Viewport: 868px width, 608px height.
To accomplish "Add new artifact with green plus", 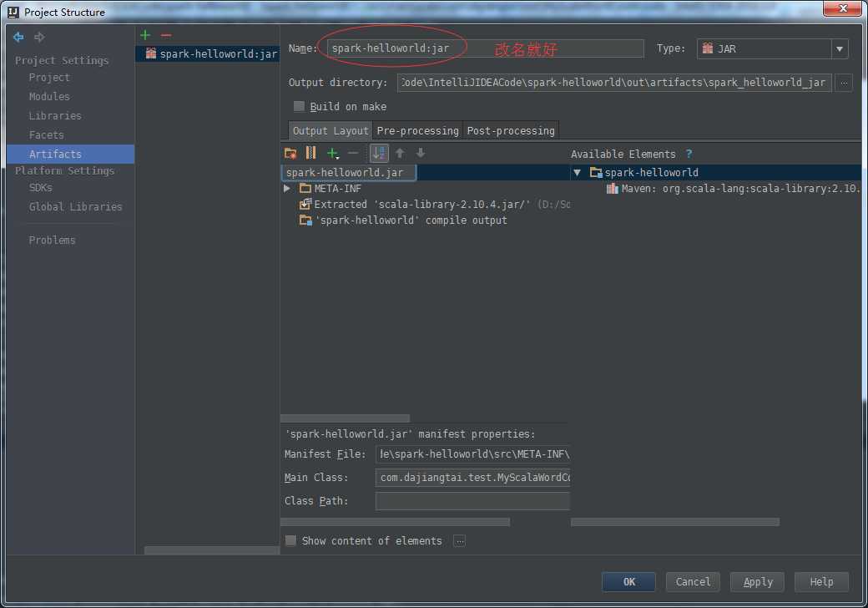I will pyautogui.click(x=145, y=35).
